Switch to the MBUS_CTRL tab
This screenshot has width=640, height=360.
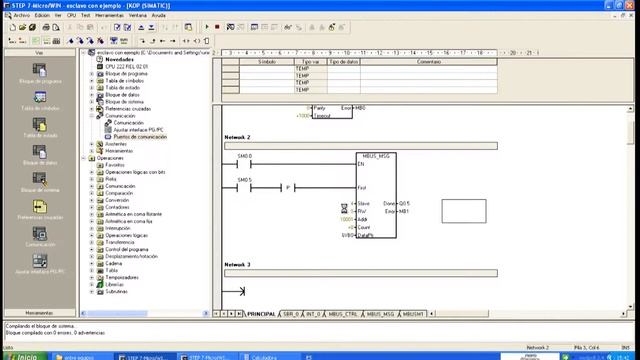[x=342, y=314]
